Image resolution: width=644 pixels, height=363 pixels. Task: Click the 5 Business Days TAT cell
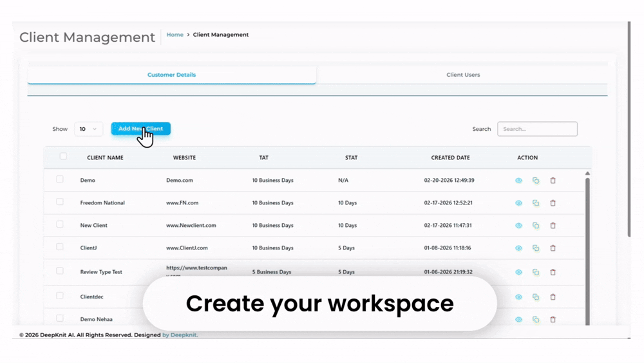pyautogui.click(x=272, y=272)
